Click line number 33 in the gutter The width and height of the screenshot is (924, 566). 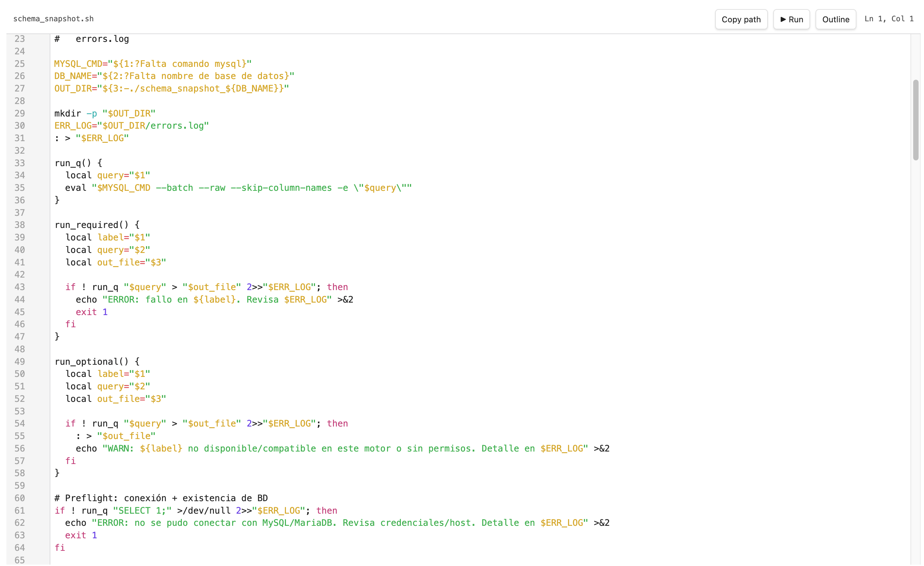point(20,163)
